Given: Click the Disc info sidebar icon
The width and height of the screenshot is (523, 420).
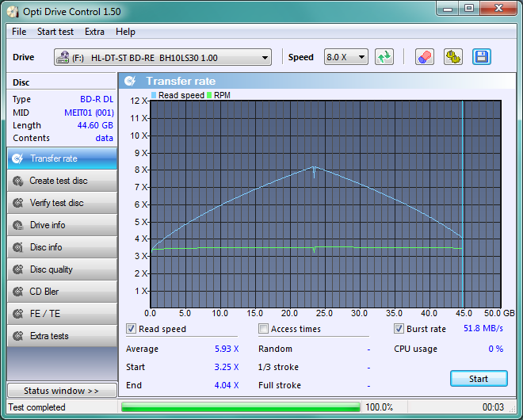Looking at the screenshot, I should coord(17,247).
